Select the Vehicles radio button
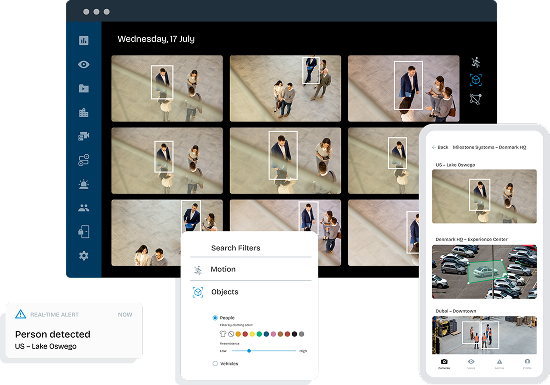The width and height of the screenshot is (550, 385). [215, 364]
